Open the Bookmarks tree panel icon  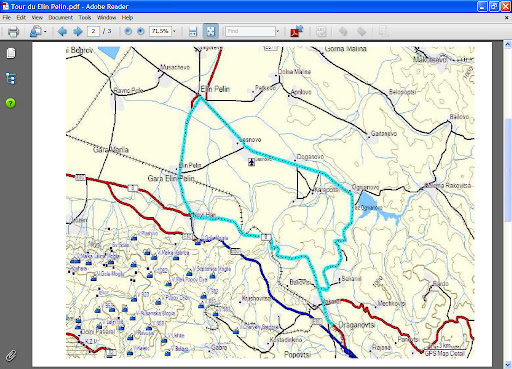[x=11, y=79]
